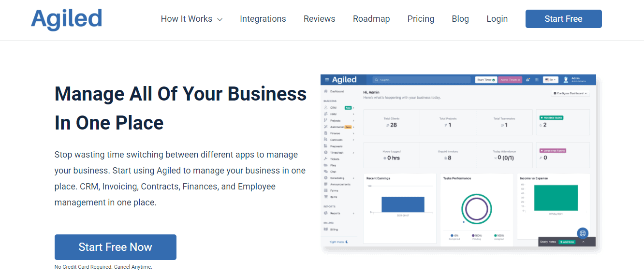Open the Roadmap page

(x=371, y=19)
